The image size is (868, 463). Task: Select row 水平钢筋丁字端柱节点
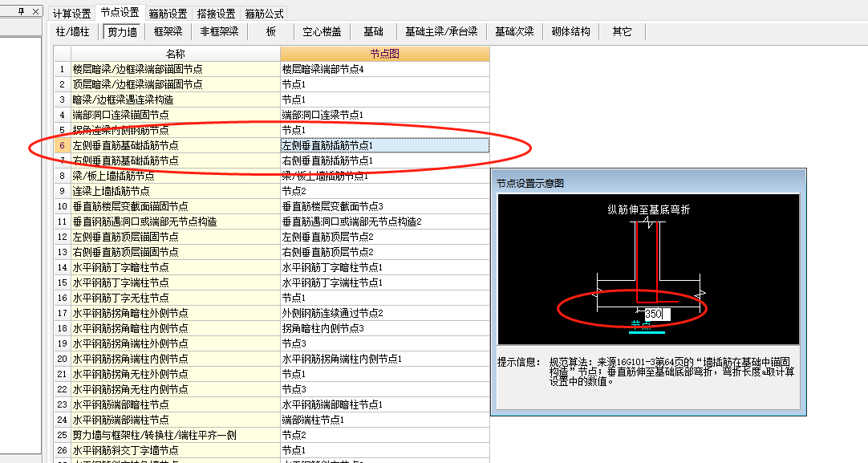pyautogui.click(x=176, y=282)
